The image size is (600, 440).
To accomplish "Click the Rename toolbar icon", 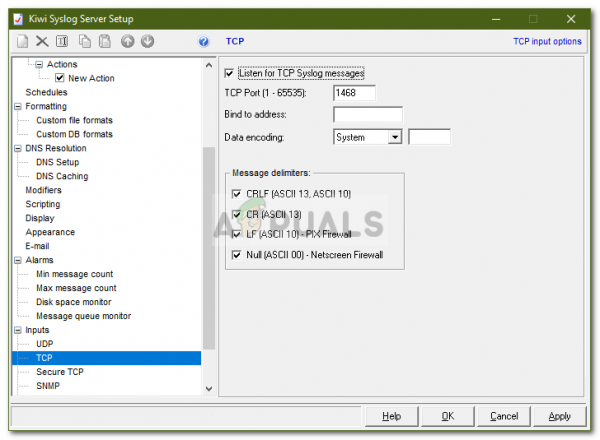I will (62, 41).
